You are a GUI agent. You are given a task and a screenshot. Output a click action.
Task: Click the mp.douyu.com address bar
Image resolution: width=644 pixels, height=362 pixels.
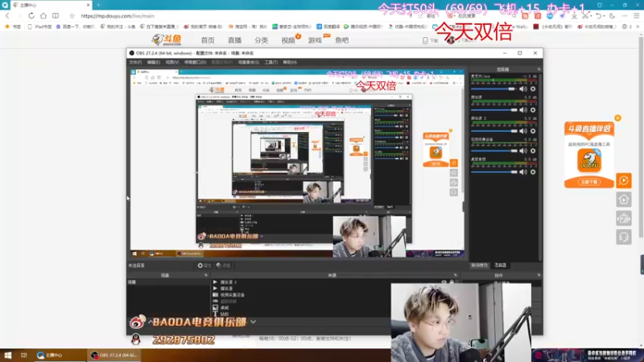click(118, 16)
